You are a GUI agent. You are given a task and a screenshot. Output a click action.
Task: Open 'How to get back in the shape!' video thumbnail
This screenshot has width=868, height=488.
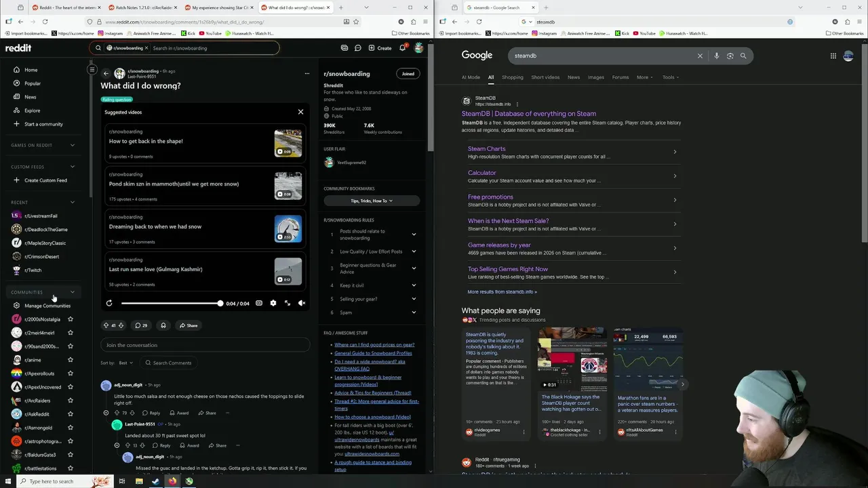pyautogui.click(x=288, y=143)
